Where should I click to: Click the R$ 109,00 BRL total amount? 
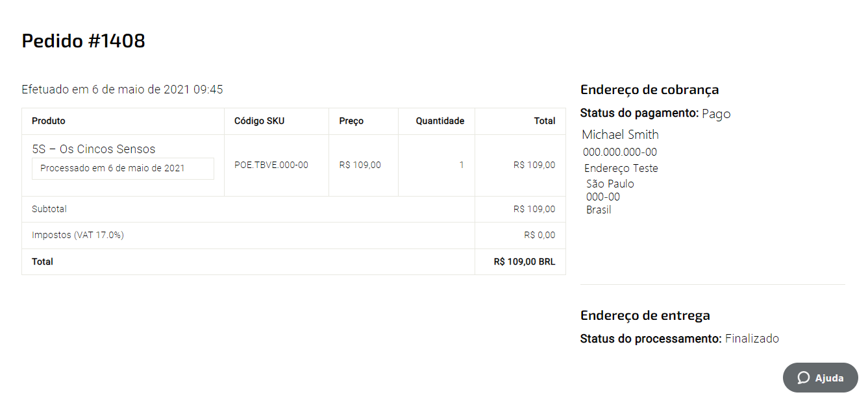[525, 261]
